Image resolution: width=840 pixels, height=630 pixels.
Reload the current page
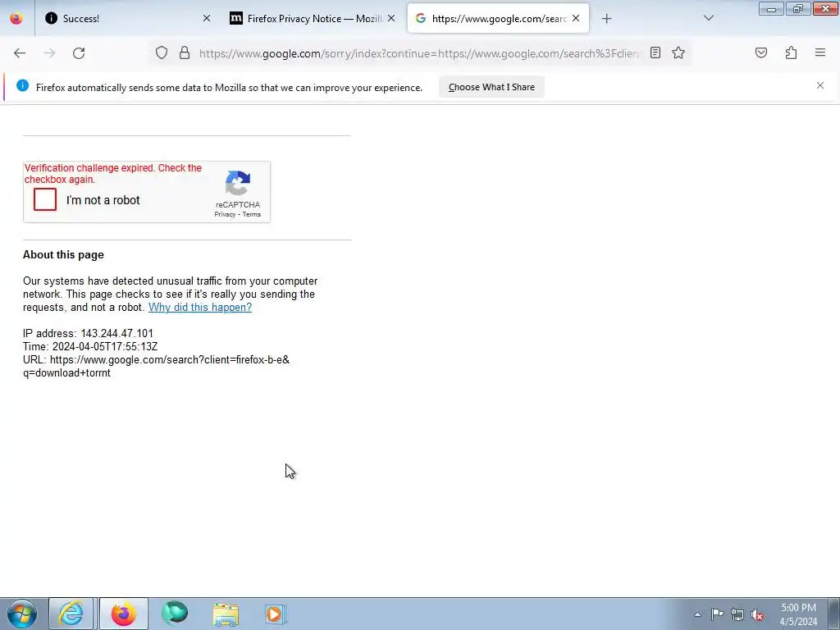click(79, 53)
